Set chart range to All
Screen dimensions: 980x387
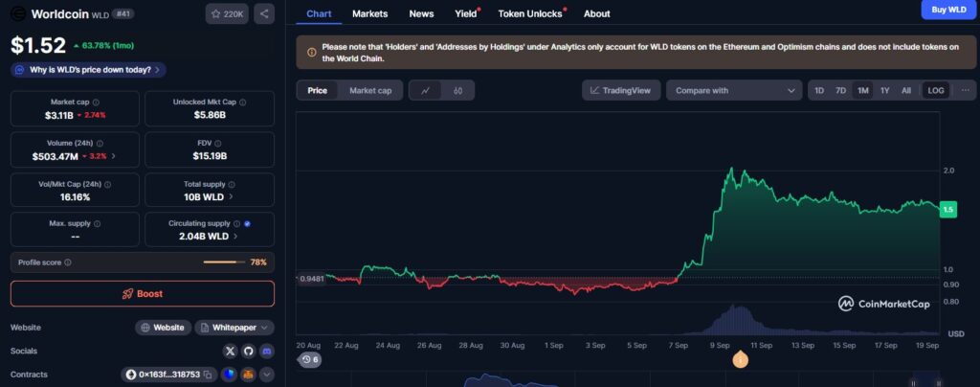click(906, 90)
